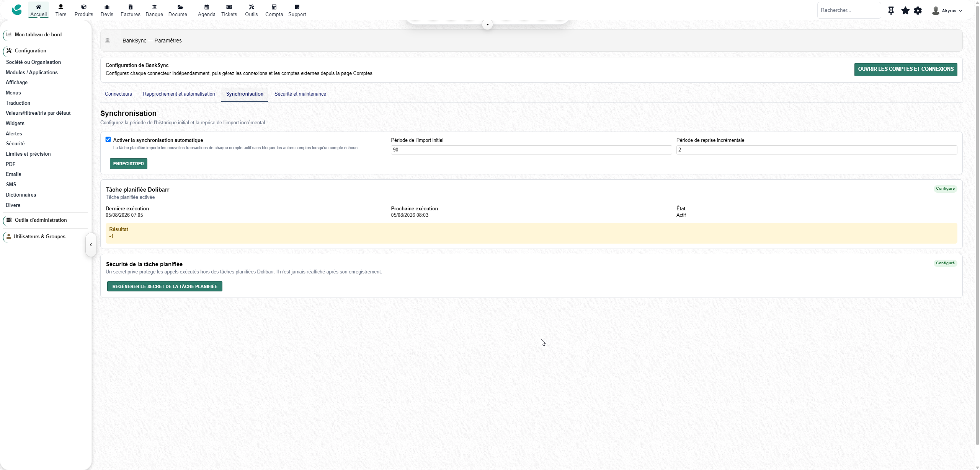Open Limites et précision settings
Screen dimensions: 980x470
(28, 154)
